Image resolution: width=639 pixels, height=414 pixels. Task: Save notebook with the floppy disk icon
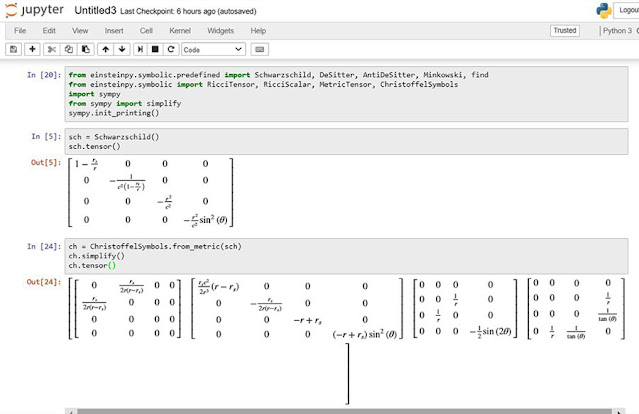pyautogui.click(x=13, y=49)
